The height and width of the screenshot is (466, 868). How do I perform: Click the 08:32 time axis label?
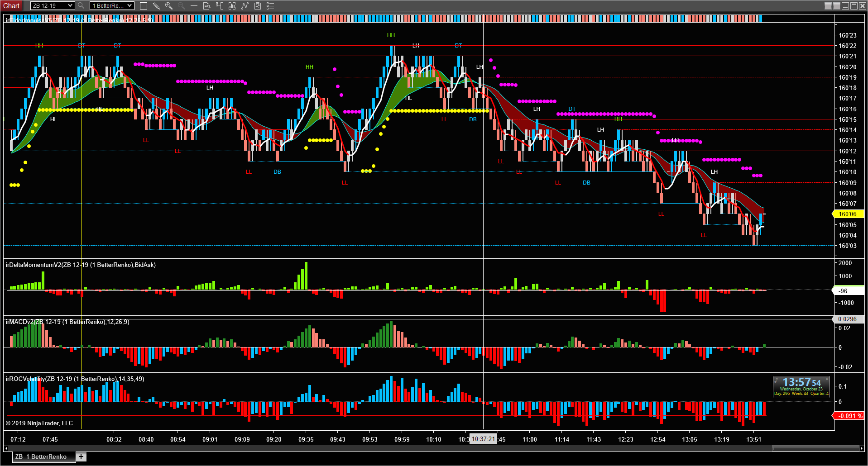[114, 439]
